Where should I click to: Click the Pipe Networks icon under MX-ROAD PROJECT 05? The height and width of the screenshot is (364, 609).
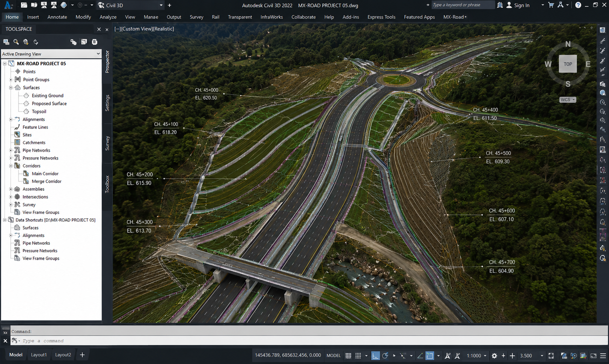(x=17, y=150)
